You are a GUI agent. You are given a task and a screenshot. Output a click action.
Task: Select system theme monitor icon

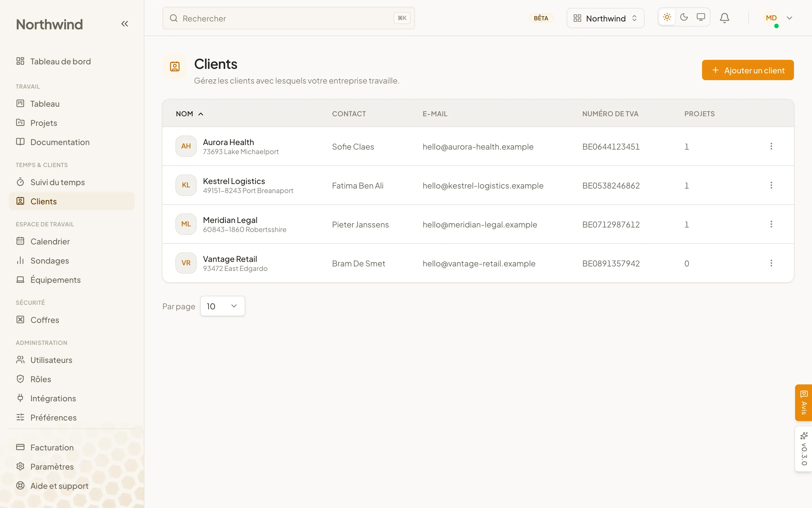(701, 17)
